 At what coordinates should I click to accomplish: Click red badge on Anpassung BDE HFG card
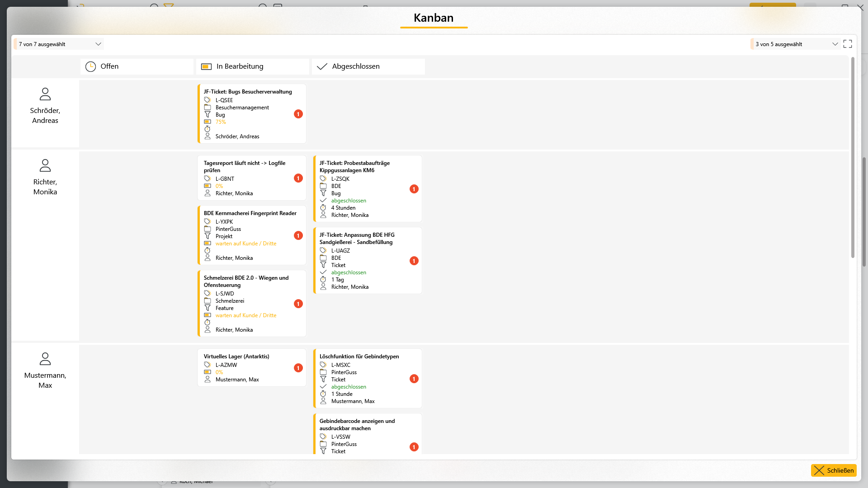click(x=414, y=261)
